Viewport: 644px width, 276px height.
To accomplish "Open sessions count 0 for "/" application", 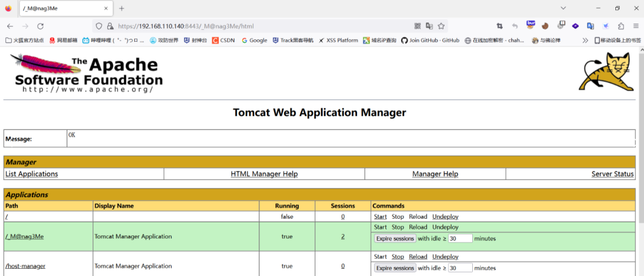I will (x=343, y=216).
